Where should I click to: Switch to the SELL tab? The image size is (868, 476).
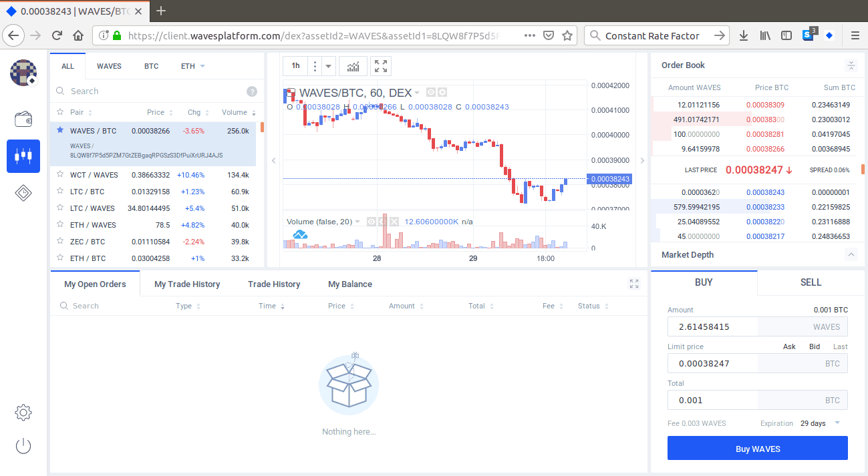(x=811, y=282)
